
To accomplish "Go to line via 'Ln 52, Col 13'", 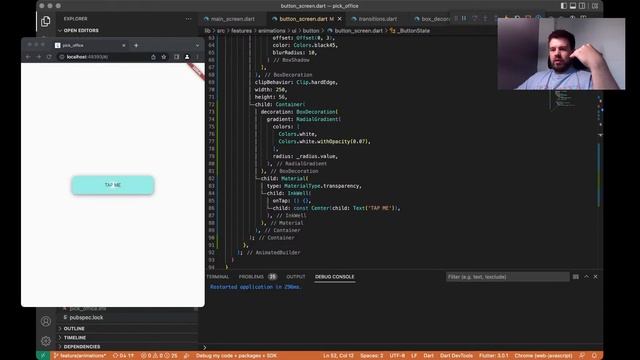I will coord(338,356).
